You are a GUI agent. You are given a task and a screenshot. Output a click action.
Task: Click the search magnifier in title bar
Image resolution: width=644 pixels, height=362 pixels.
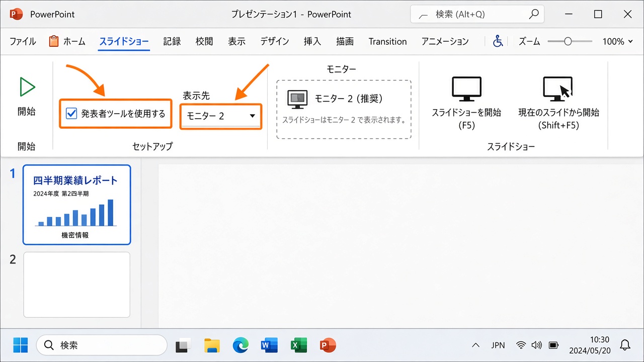534,14
